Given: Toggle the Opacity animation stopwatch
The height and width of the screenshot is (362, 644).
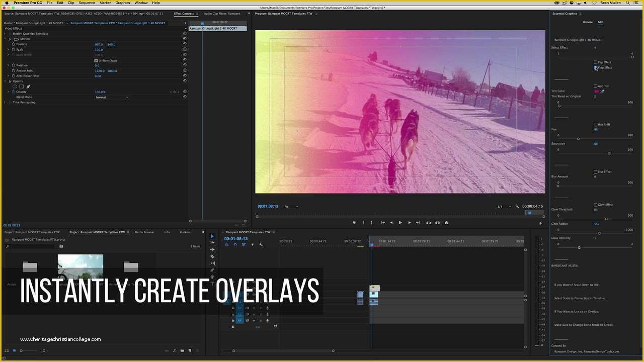Looking at the screenshot, I should 14,92.
